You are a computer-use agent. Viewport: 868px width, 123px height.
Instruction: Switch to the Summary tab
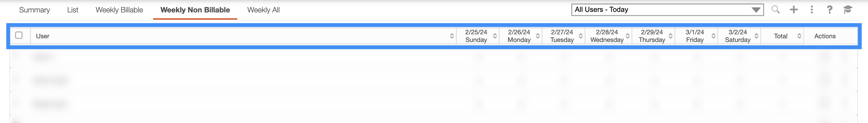pyautogui.click(x=34, y=10)
